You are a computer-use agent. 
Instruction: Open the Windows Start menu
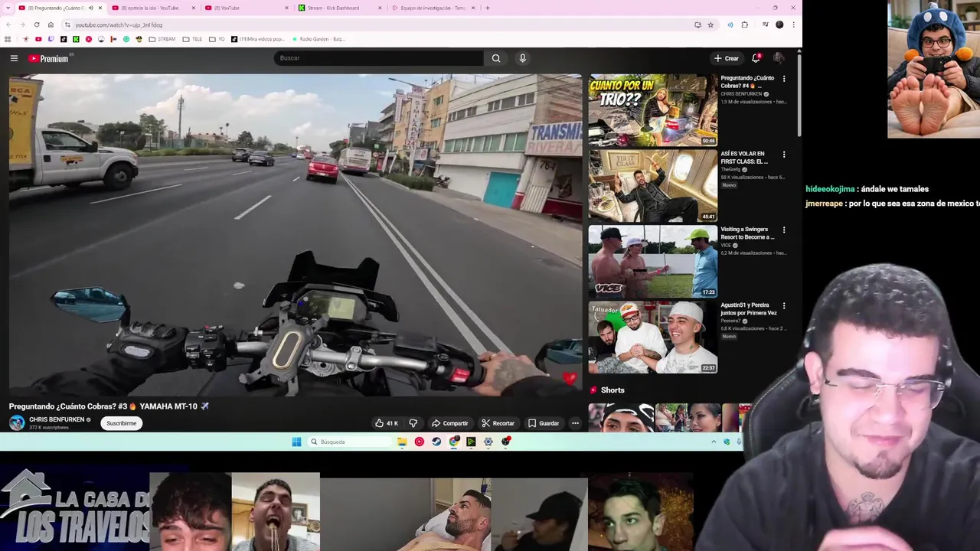tap(296, 442)
